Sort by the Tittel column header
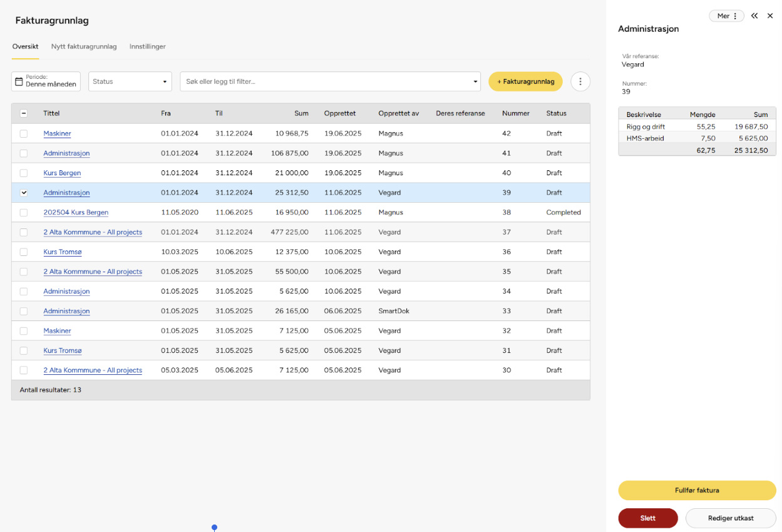The width and height of the screenshot is (782, 532). coord(51,113)
